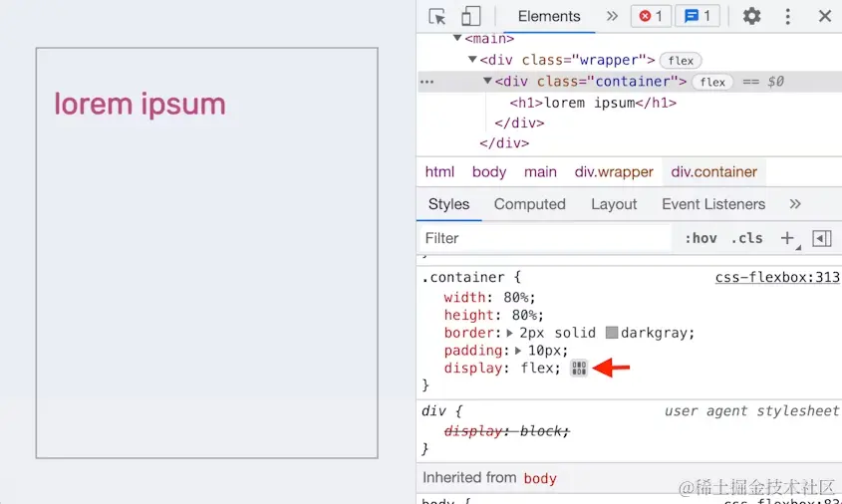Click the lorem ipsum heading in page

tap(140, 103)
